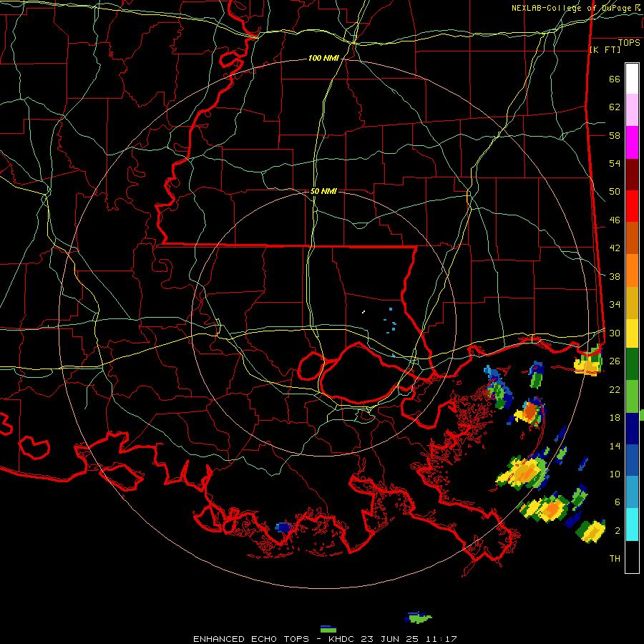Viewport: 644px width, 644px height.
Task: Click the light pink 62 kft legend swatch
Action: pos(632,110)
